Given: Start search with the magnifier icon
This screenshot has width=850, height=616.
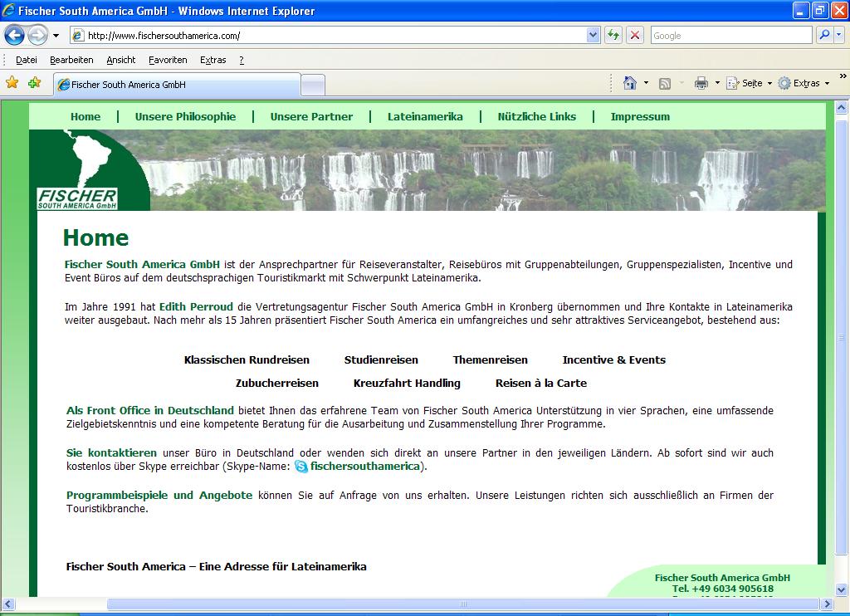Looking at the screenshot, I should tap(824, 35).
